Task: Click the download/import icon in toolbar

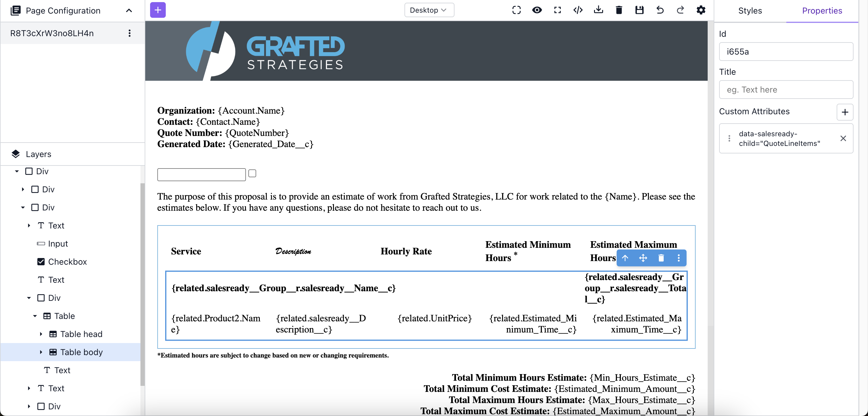Action: pos(598,10)
